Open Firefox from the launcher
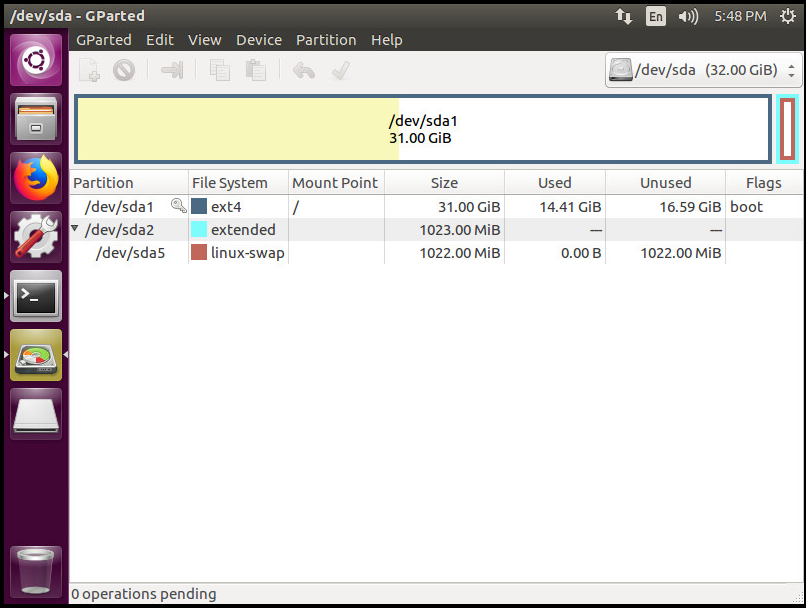Image resolution: width=806 pixels, height=608 pixels. pyautogui.click(x=36, y=180)
